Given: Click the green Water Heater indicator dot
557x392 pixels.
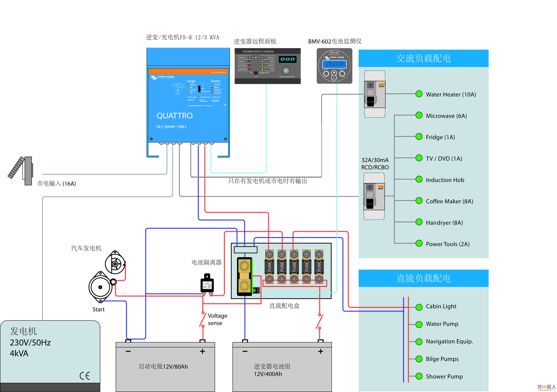Looking at the screenshot, I should tap(419, 94).
